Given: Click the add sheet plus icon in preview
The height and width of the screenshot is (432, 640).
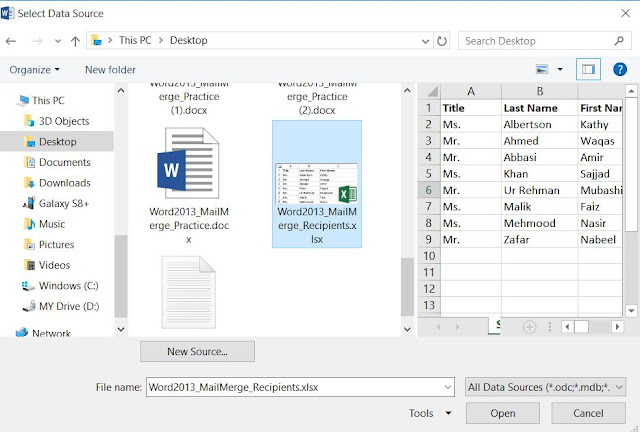Looking at the screenshot, I should [x=529, y=327].
